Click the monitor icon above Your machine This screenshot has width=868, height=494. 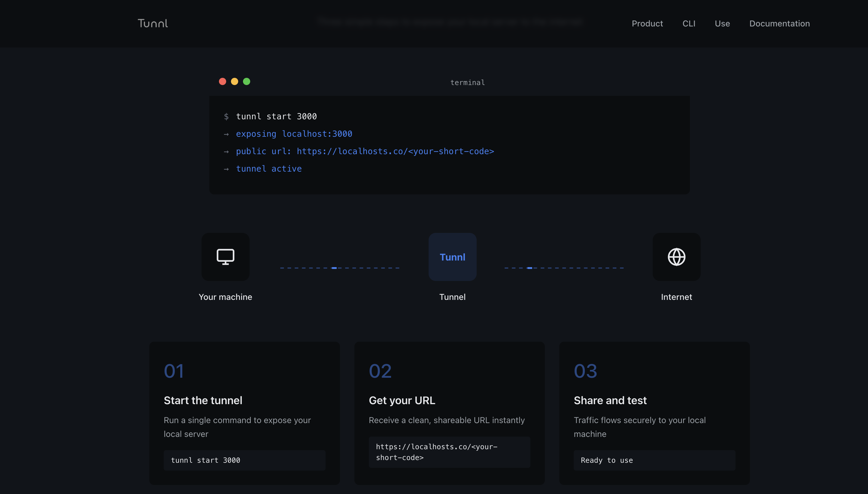[x=225, y=257]
